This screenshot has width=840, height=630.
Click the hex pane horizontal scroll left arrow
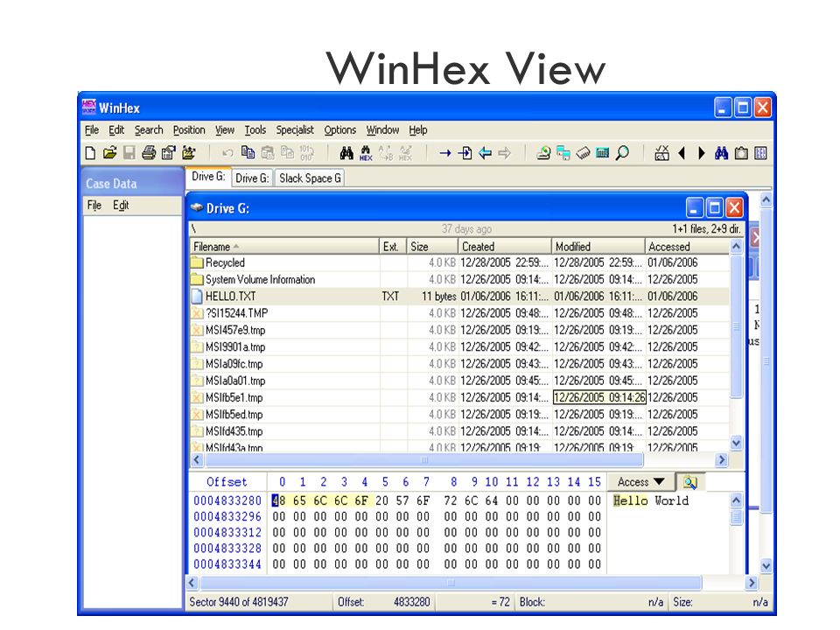pos(192,583)
